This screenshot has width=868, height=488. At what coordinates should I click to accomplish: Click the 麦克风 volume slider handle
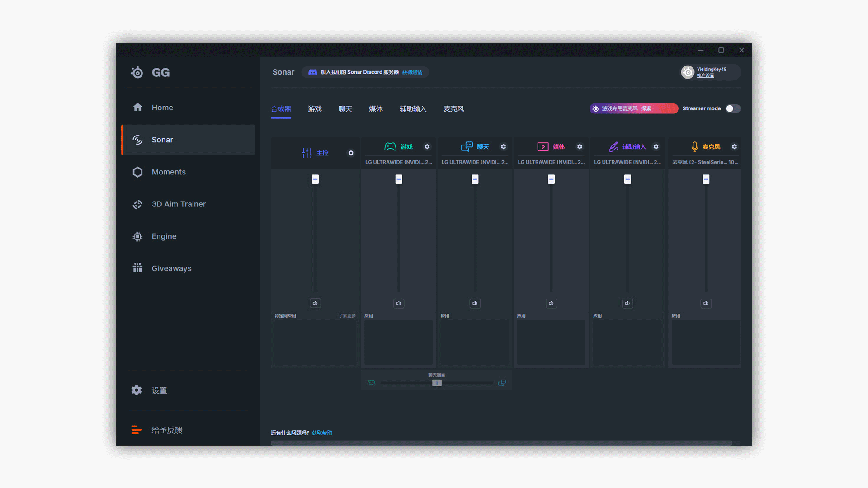click(x=706, y=179)
